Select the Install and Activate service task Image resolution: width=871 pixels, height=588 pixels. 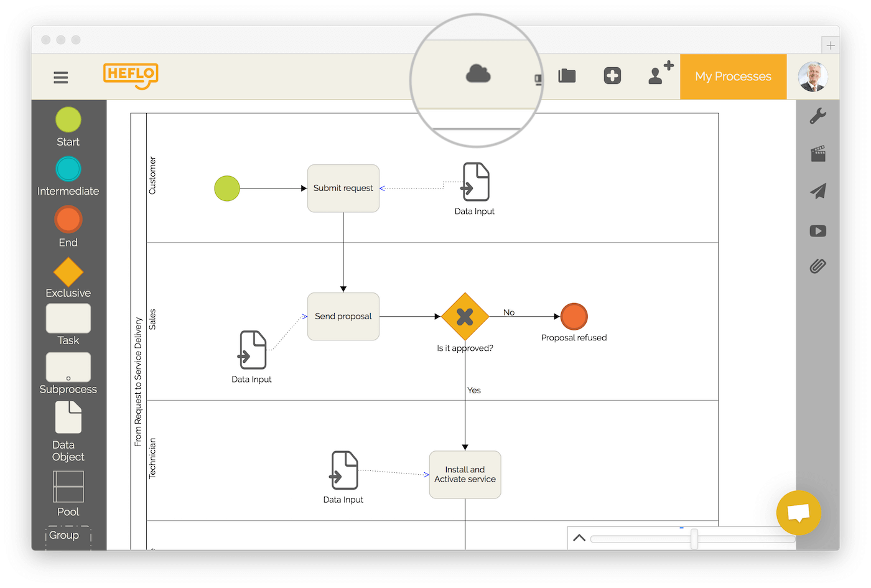(465, 475)
